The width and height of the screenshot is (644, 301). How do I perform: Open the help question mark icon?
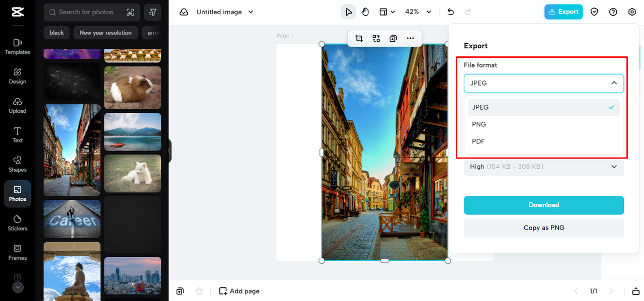coord(613,12)
